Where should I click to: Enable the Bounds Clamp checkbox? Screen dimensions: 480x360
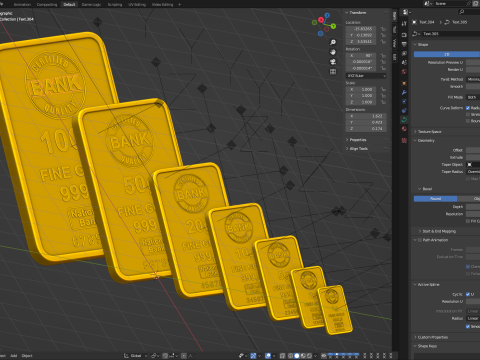pyautogui.click(x=468, y=121)
